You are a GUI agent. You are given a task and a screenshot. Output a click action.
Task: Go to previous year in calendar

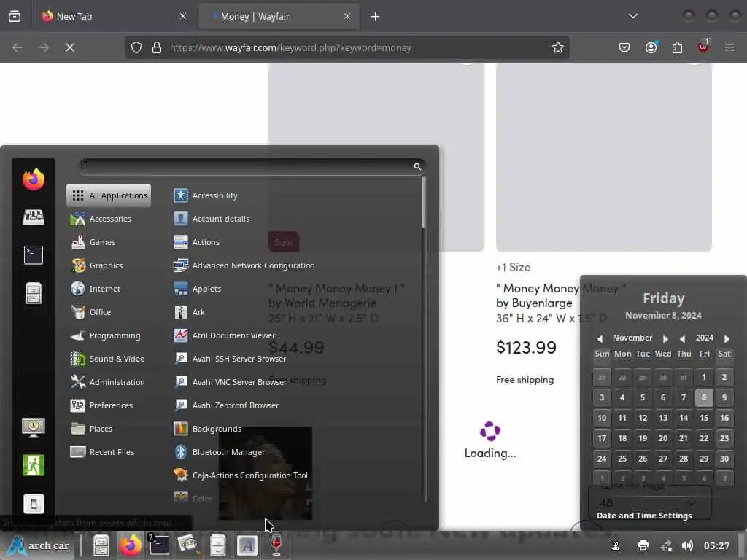(x=683, y=338)
